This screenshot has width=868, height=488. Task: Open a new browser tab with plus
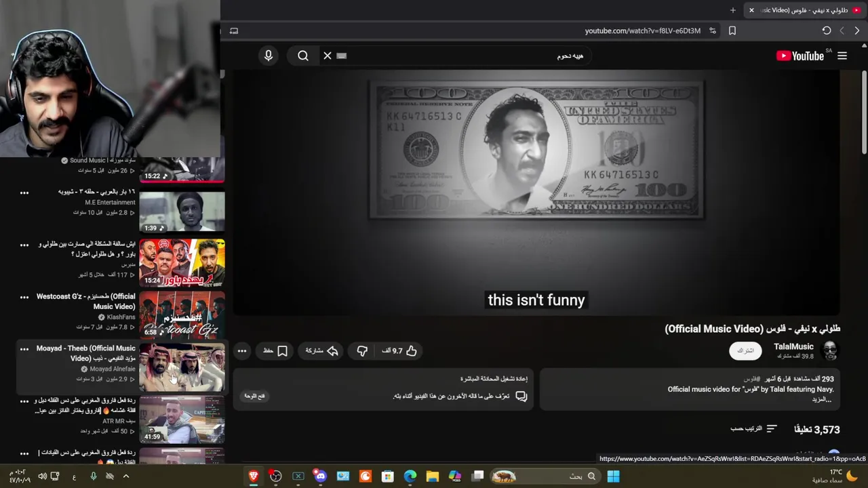point(733,10)
